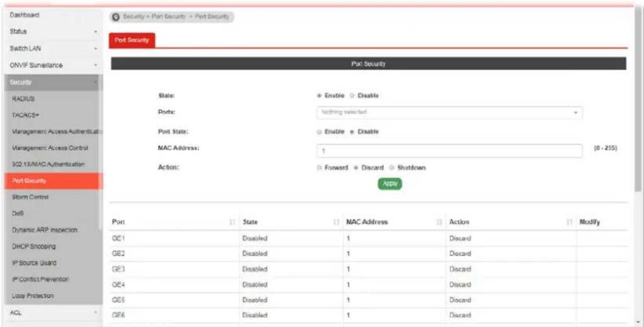Select State Disable radio button

pyautogui.click(x=352, y=96)
